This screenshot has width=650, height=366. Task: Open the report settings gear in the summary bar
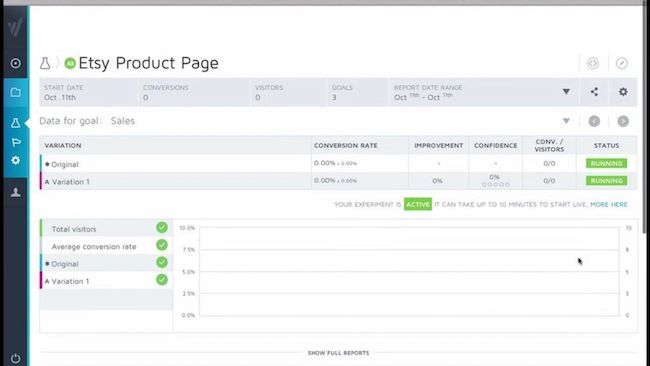[623, 92]
